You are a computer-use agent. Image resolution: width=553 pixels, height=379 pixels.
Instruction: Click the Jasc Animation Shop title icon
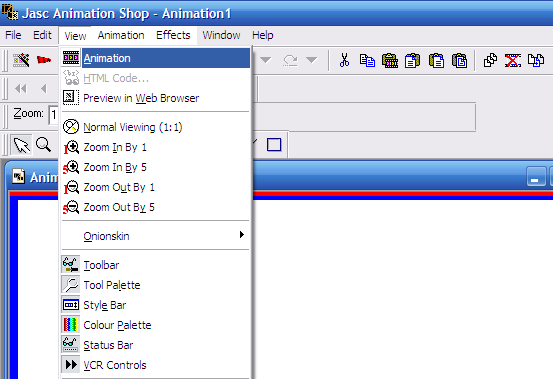(10, 12)
